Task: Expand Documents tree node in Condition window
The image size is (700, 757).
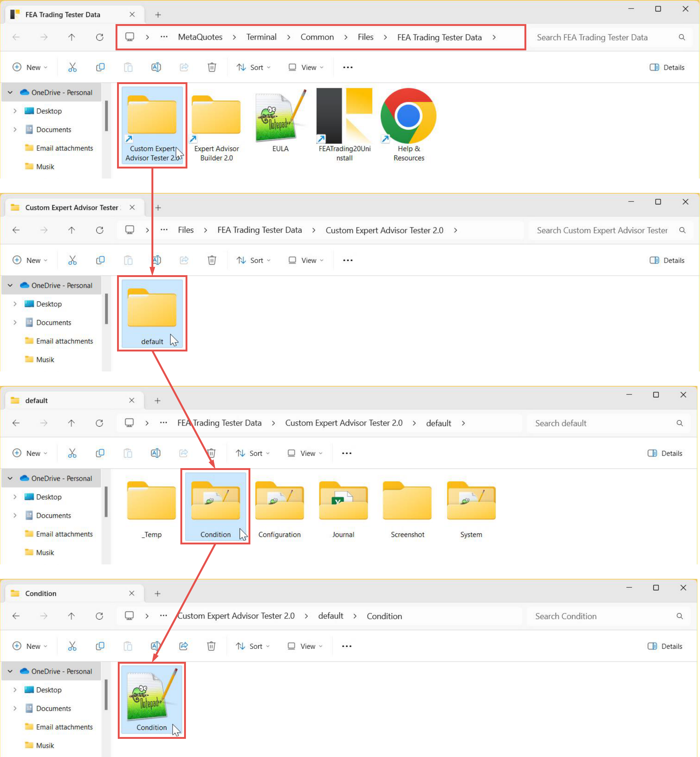Action: (x=15, y=708)
